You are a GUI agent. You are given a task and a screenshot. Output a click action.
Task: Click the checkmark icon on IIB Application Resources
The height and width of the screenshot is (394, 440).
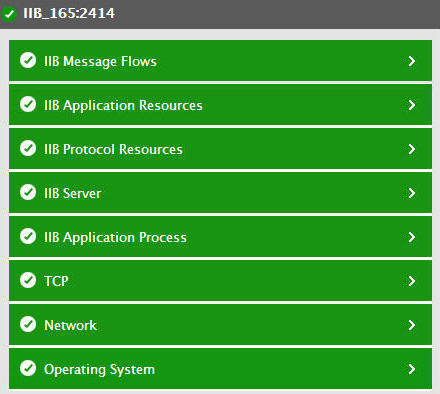28,104
